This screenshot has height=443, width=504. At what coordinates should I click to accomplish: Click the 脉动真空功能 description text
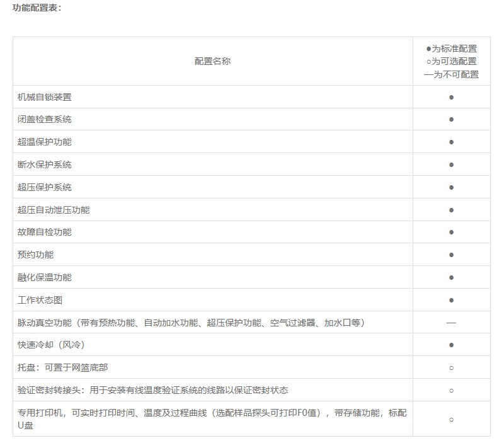coord(191,323)
